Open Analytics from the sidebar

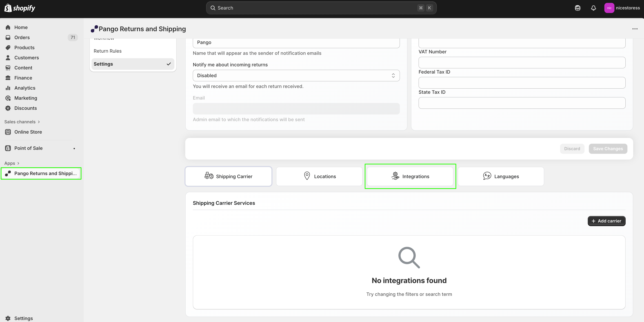tap(25, 88)
